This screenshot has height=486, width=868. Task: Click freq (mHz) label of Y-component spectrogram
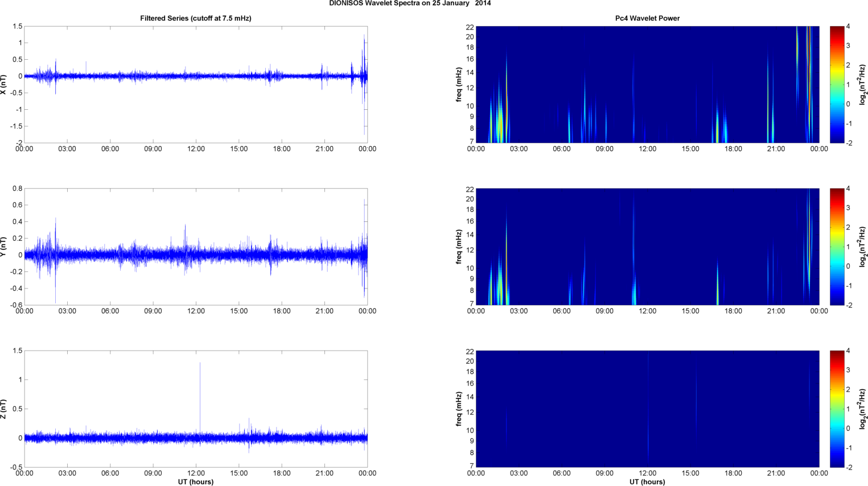459,246
